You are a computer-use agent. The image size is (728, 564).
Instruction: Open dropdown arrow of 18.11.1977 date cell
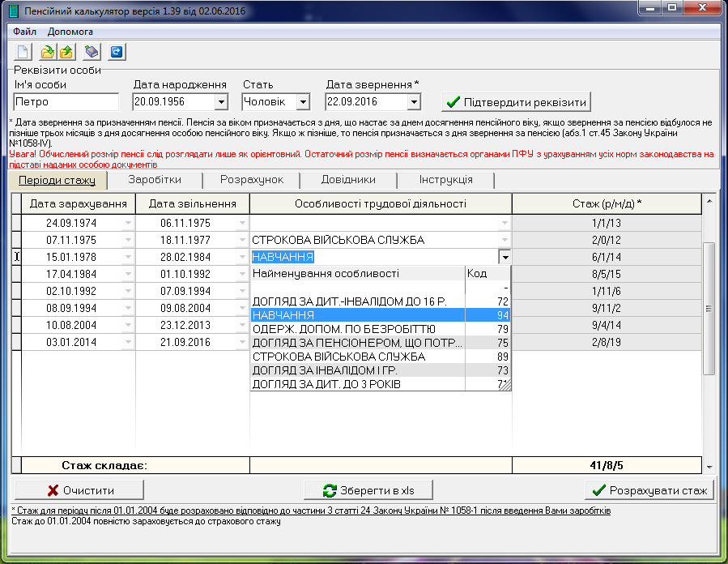pos(242,240)
